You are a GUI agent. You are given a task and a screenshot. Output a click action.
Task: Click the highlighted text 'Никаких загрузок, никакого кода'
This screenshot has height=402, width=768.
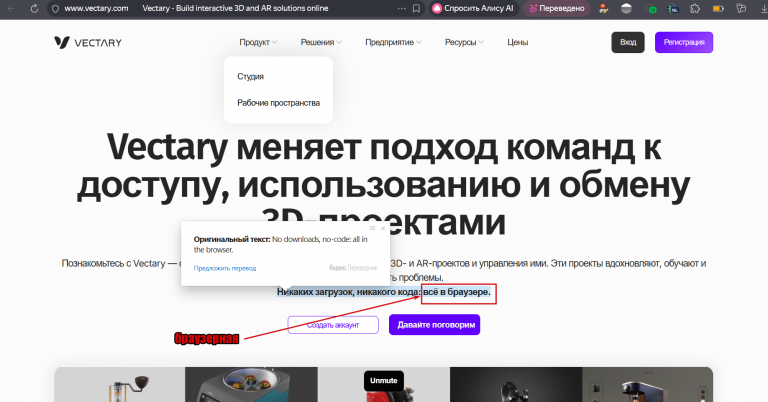tap(348, 292)
